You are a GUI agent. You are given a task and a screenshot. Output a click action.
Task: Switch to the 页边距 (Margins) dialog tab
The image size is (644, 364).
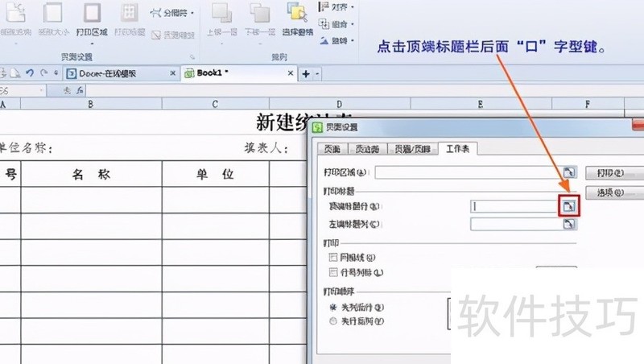[x=367, y=149]
